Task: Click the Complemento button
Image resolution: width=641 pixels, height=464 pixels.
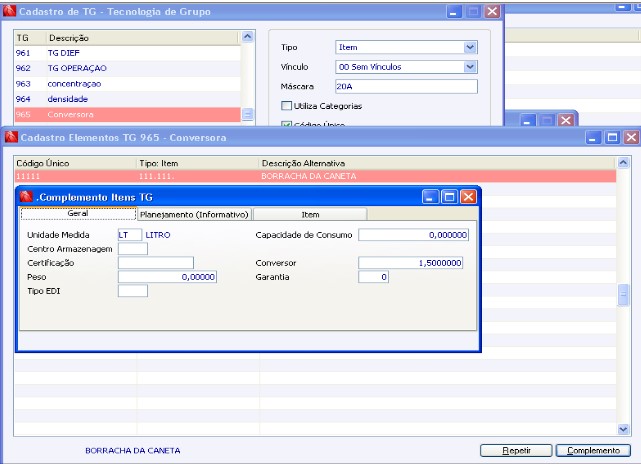Action: 593,451
